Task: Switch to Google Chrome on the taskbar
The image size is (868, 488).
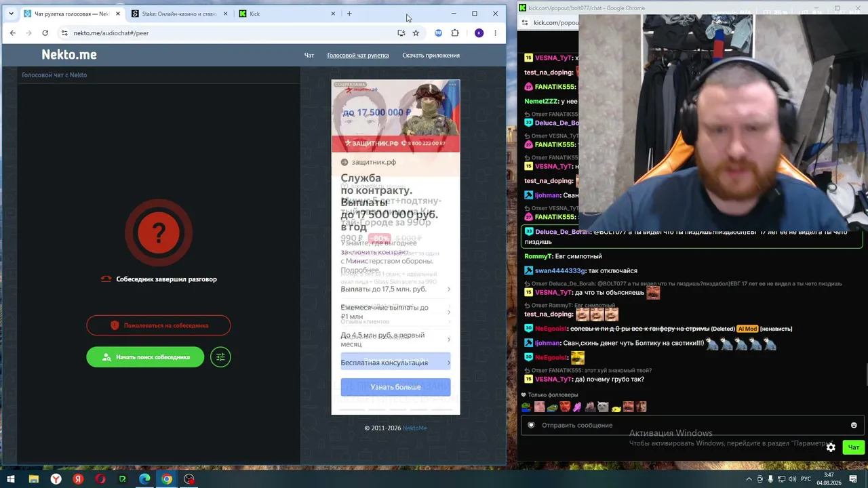Action: click(x=167, y=479)
